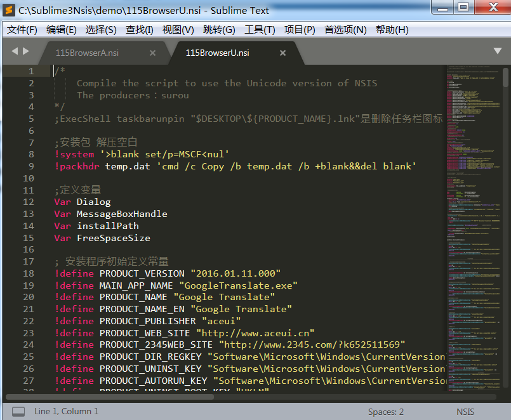The height and width of the screenshot is (420, 511).
Task: Click the !system keyword
Action: tap(74, 154)
